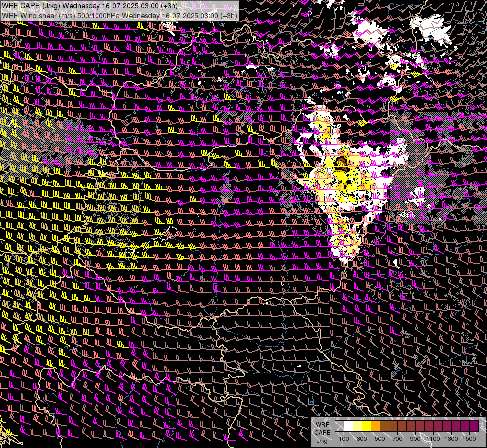
Task: Click the brown swatch right of the 500 tick
Action: point(384,426)
